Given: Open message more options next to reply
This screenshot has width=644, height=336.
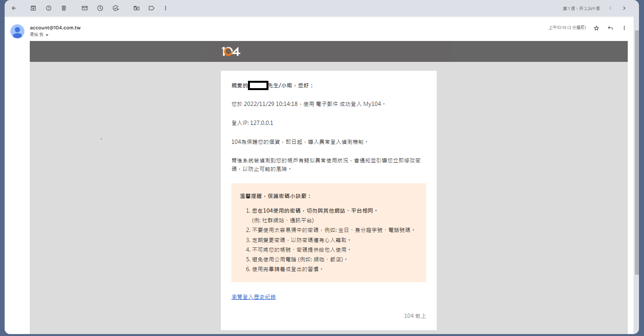Looking at the screenshot, I should pyautogui.click(x=624, y=28).
